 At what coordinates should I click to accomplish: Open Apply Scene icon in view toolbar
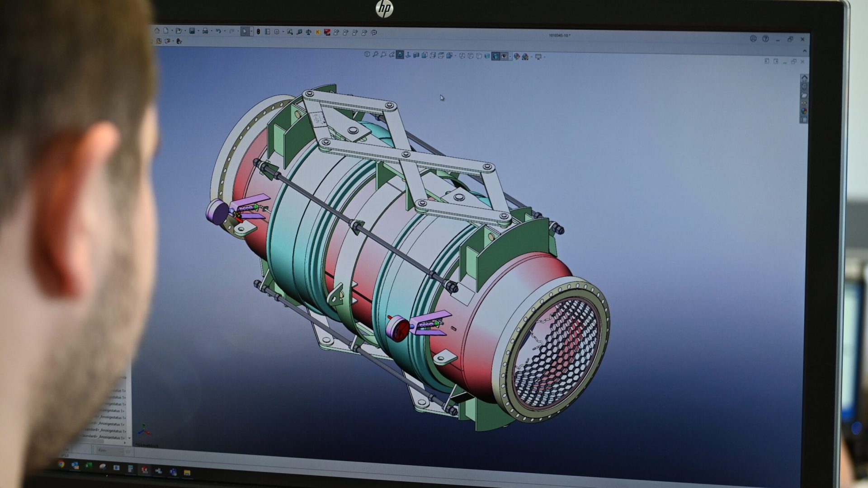(525, 56)
